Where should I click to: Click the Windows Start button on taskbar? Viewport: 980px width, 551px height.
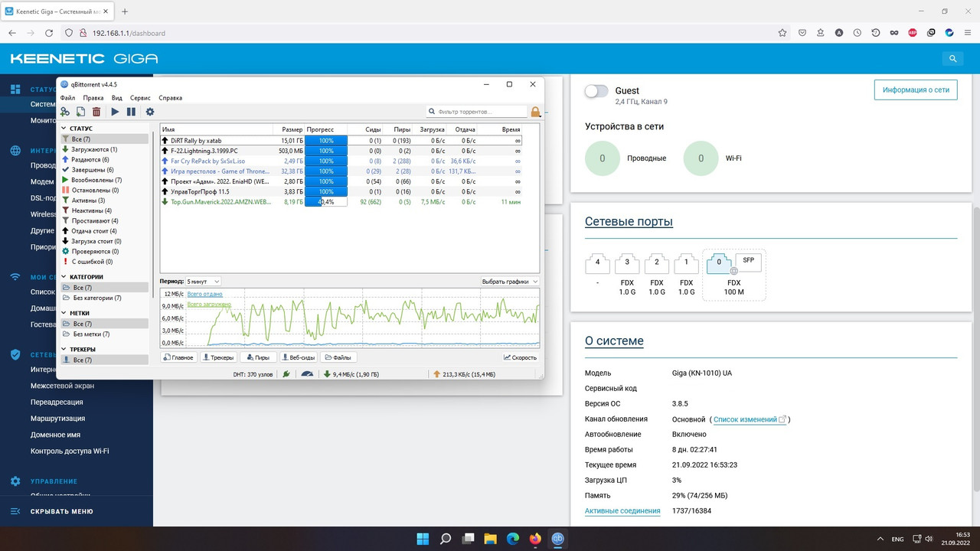(x=423, y=539)
